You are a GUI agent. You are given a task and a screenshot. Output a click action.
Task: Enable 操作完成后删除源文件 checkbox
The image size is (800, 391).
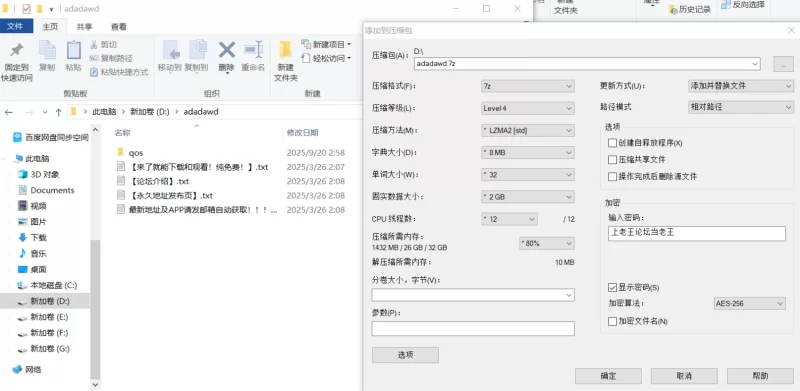[x=613, y=177]
